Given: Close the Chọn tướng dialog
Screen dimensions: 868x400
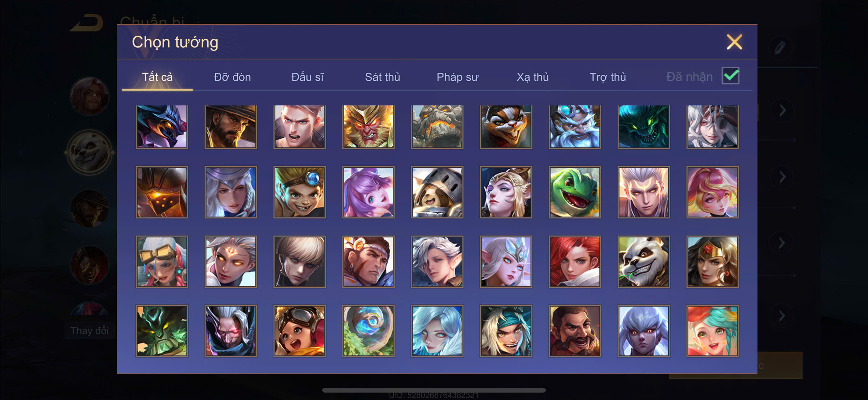Looking at the screenshot, I should click(734, 42).
